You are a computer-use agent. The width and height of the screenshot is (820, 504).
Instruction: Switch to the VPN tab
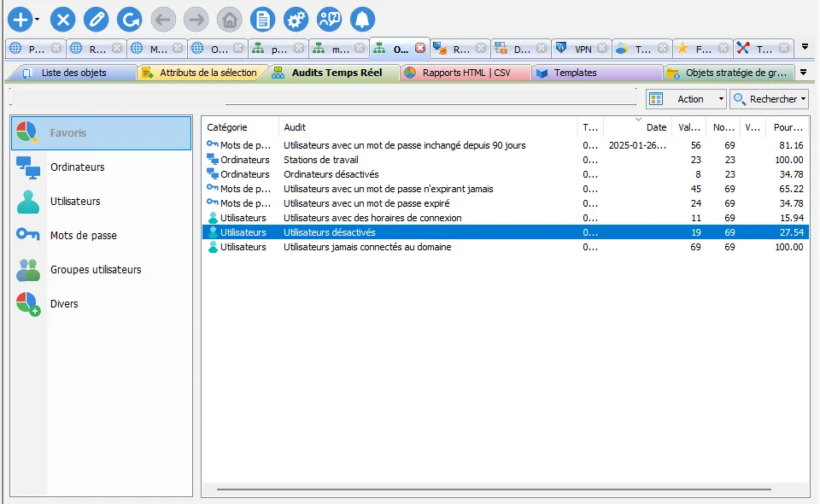[582, 50]
